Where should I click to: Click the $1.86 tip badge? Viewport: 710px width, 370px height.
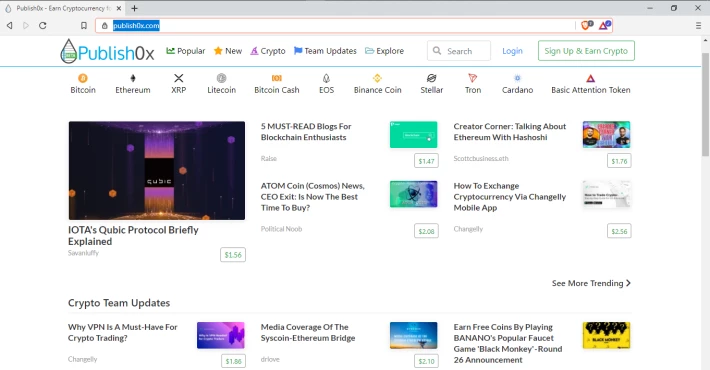pyautogui.click(x=233, y=361)
